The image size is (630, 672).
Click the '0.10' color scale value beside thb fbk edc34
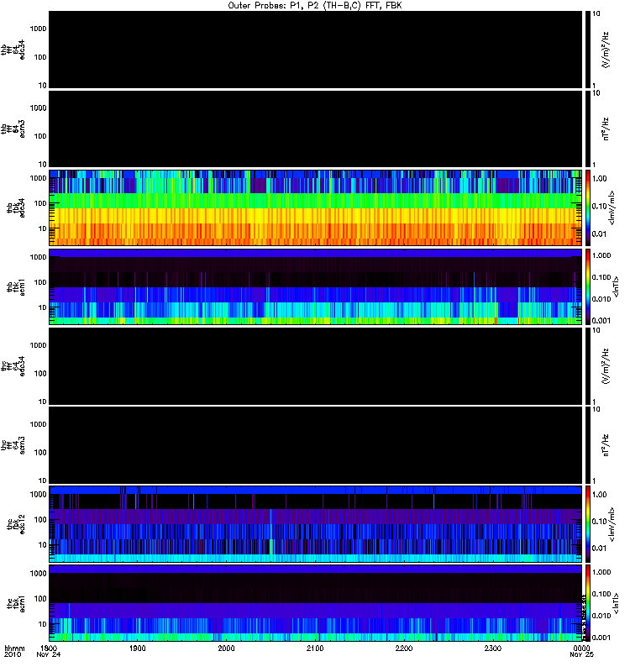click(x=599, y=207)
